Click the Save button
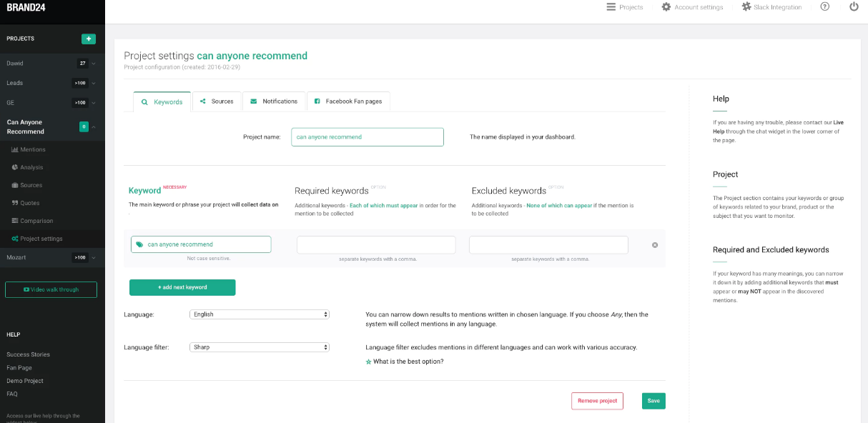Image resolution: width=868 pixels, height=423 pixels. [x=654, y=401]
